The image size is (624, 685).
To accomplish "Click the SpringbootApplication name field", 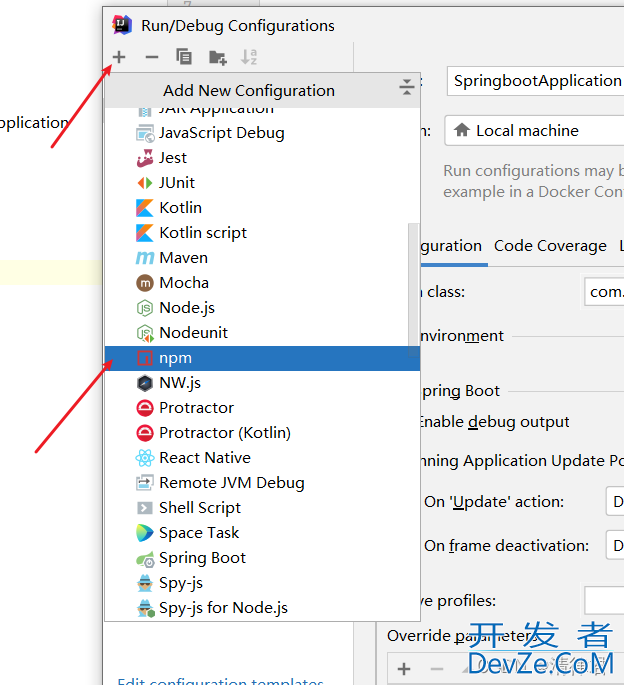I will coord(535,81).
